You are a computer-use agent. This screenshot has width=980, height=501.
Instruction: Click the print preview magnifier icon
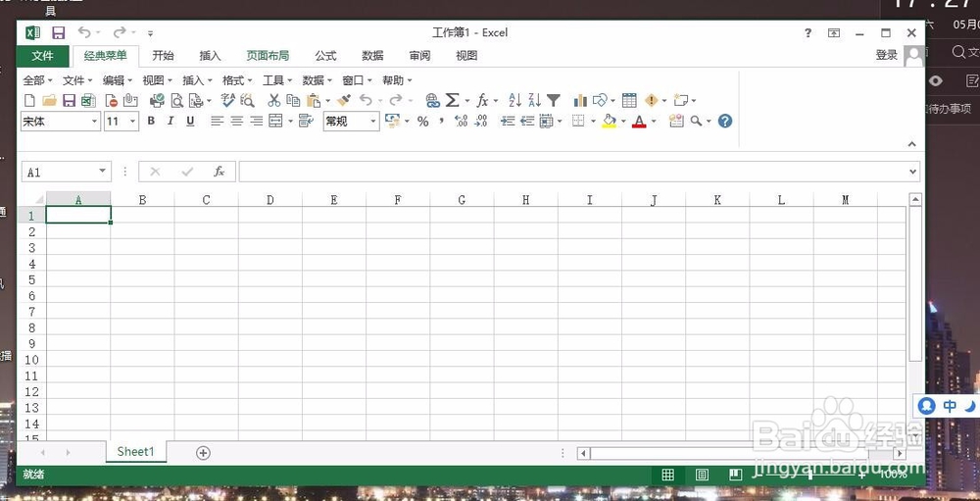pyautogui.click(x=176, y=100)
